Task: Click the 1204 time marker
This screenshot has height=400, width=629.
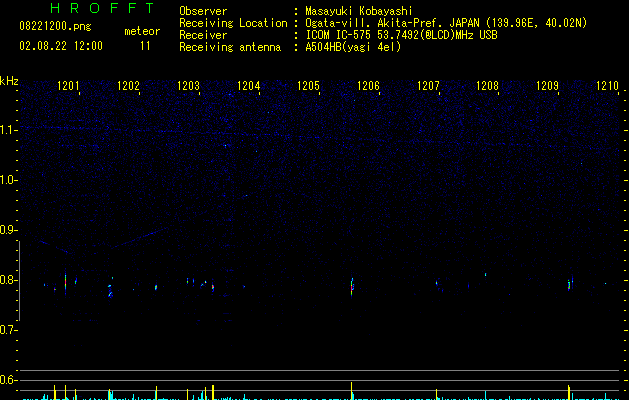Action: coord(248,85)
